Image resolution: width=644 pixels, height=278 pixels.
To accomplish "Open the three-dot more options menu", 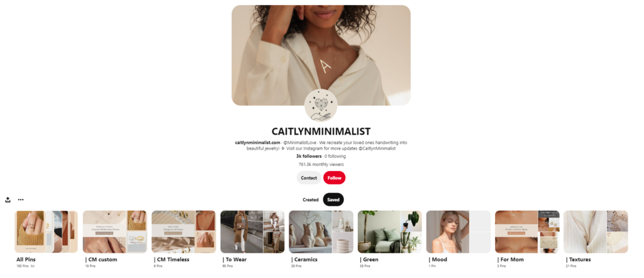I will (21, 200).
